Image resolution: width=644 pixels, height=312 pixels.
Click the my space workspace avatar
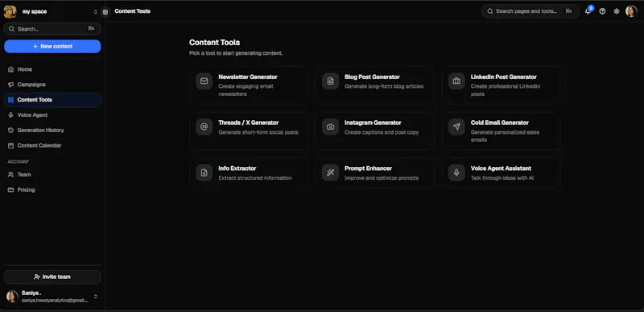click(x=10, y=11)
